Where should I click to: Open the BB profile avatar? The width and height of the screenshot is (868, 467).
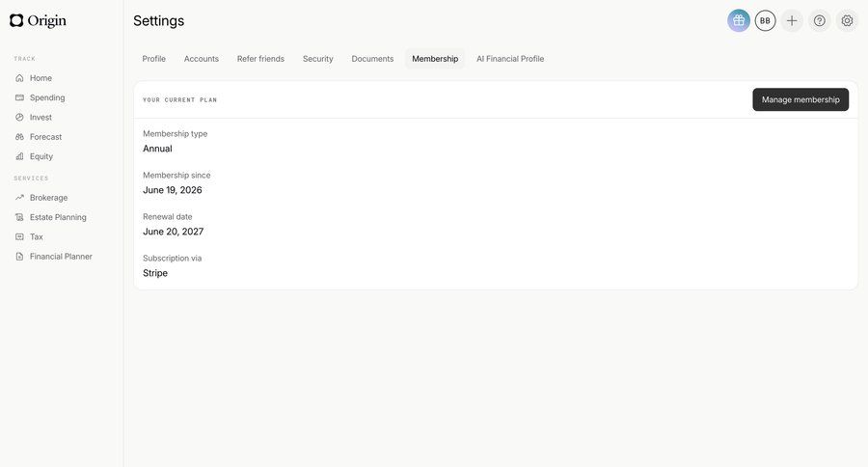(x=765, y=20)
